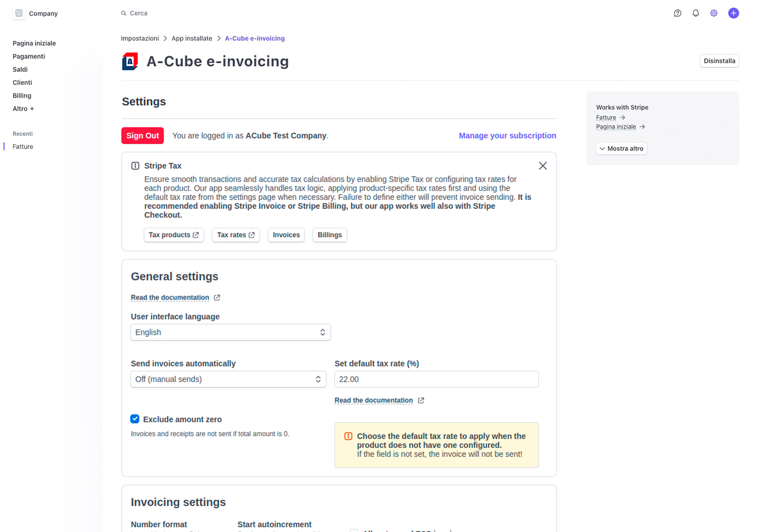Click the A-Cube e-invoicing app logo

point(129,61)
